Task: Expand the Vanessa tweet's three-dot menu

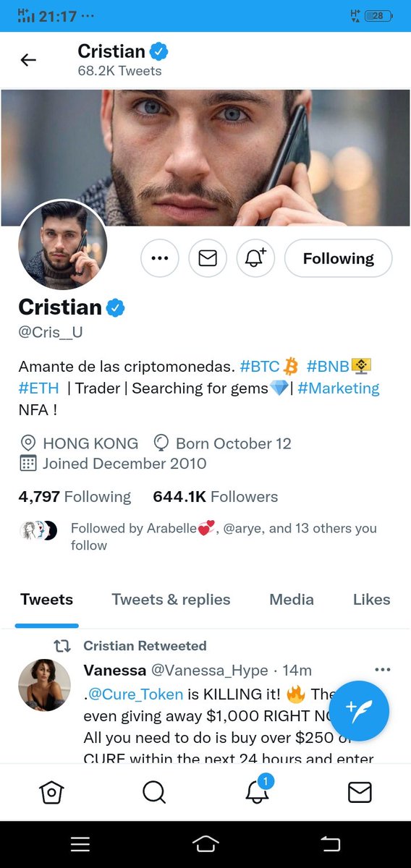Action: (383, 670)
